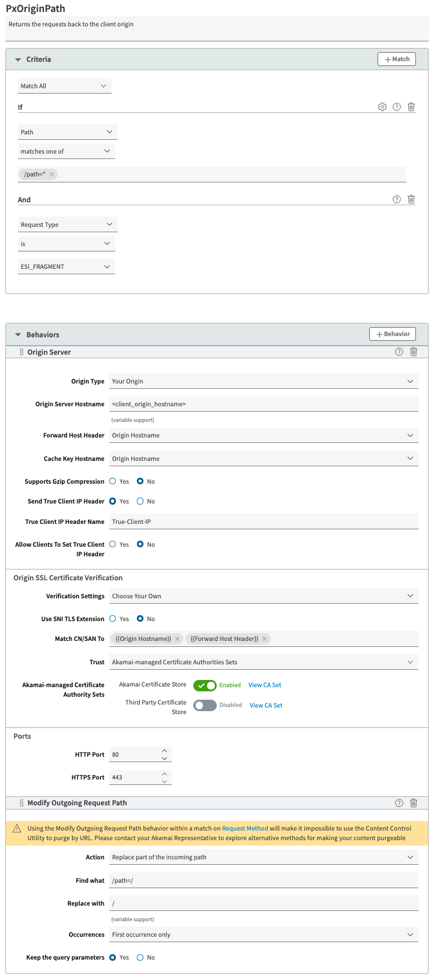
Task: Open help for Modify Outgoing Request Path
Action: [x=399, y=803]
